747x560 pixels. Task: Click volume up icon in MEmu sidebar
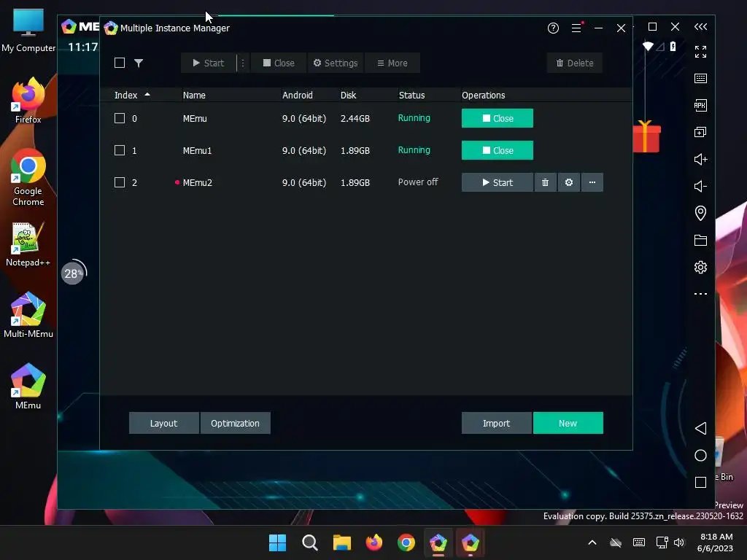(700, 159)
